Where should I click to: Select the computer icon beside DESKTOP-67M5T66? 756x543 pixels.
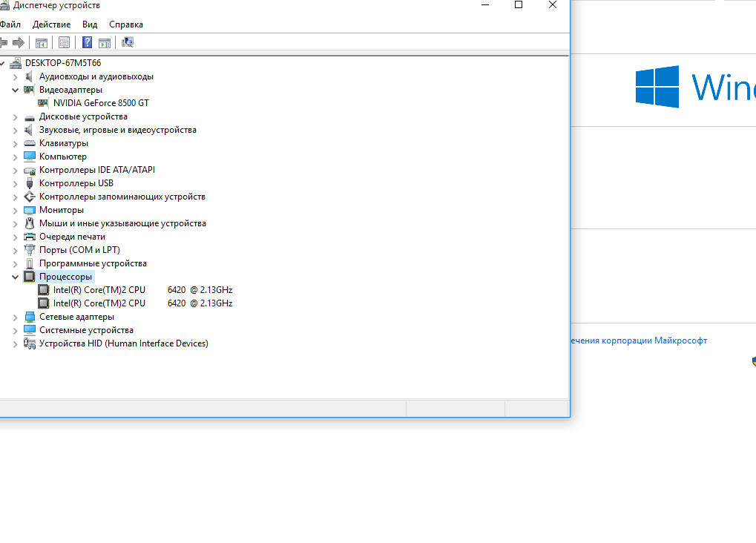point(16,63)
